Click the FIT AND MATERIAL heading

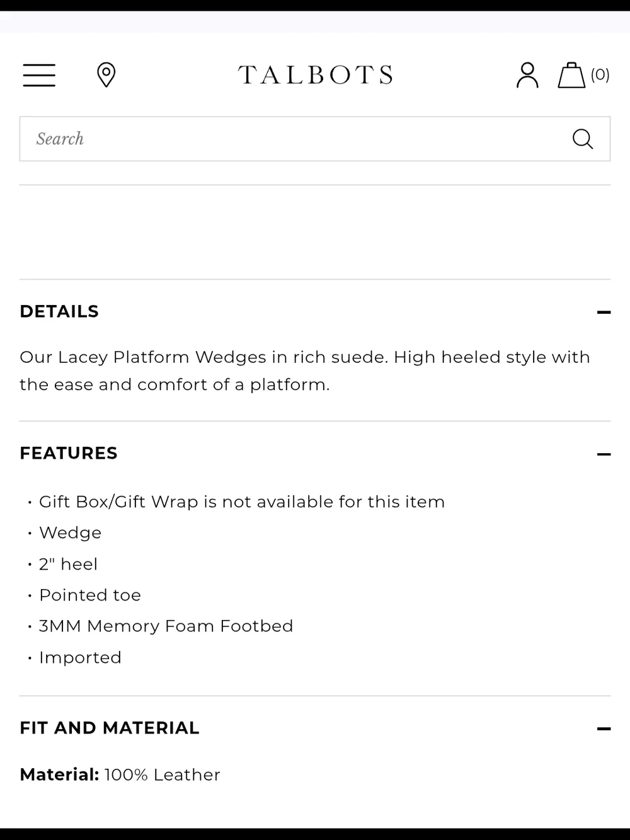(x=110, y=728)
